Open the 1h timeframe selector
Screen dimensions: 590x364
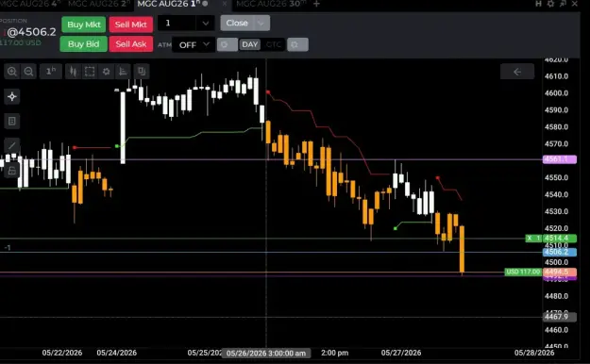click(x=51, y=72)
